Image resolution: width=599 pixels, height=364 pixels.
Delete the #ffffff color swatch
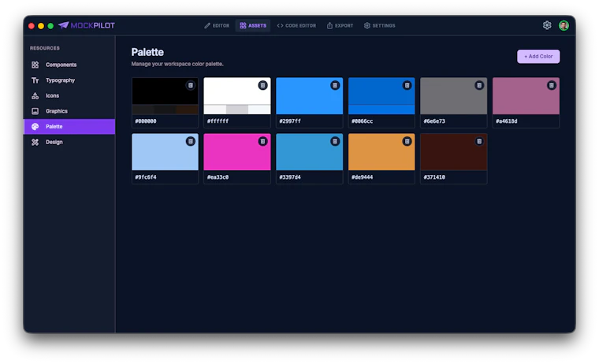(262, 86)
